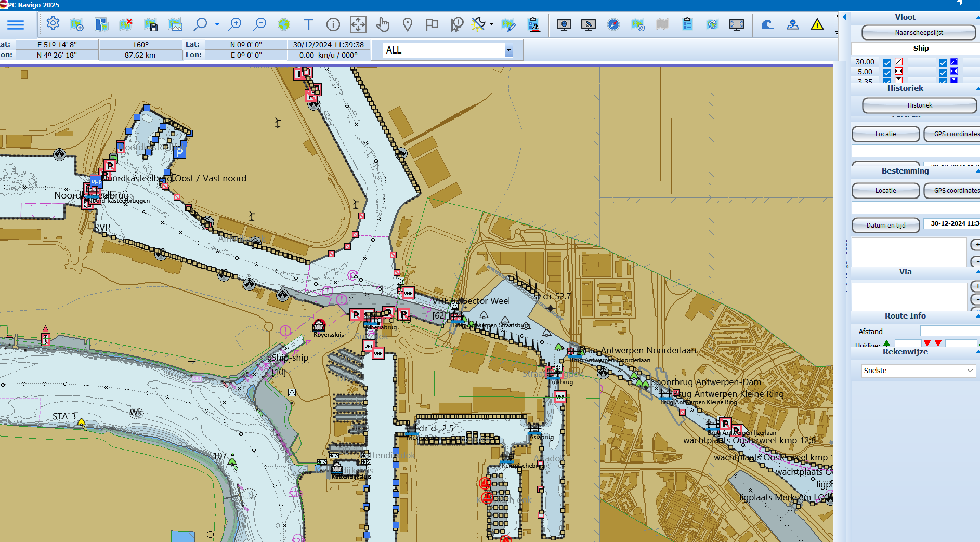Click the circular route refresh icon
This screenshot has height=542, width=980.
click(x=712, y=24)
